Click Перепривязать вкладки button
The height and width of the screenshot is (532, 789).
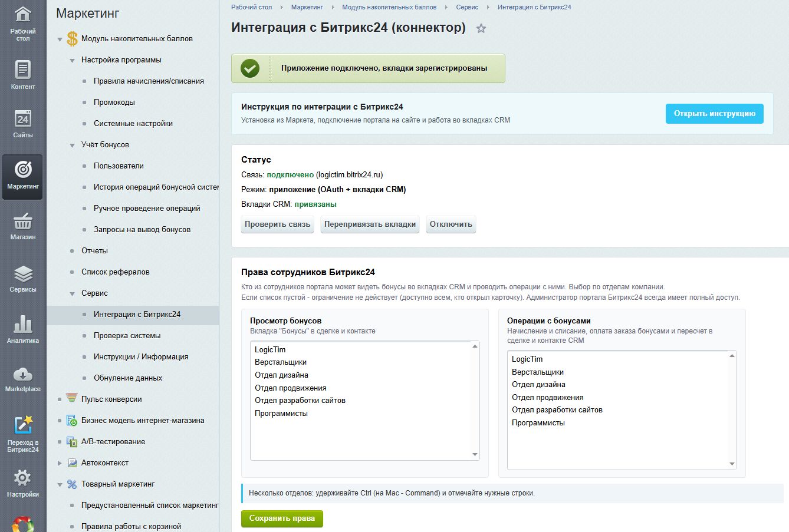(370, 224)
